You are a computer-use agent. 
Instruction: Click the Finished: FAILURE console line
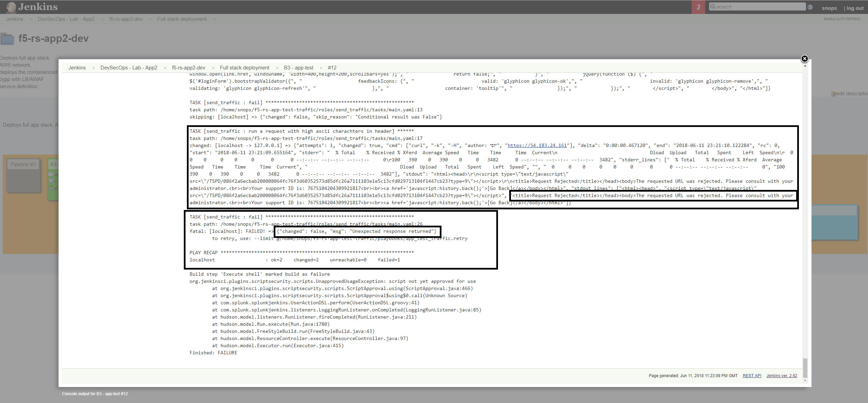[213, 353]
